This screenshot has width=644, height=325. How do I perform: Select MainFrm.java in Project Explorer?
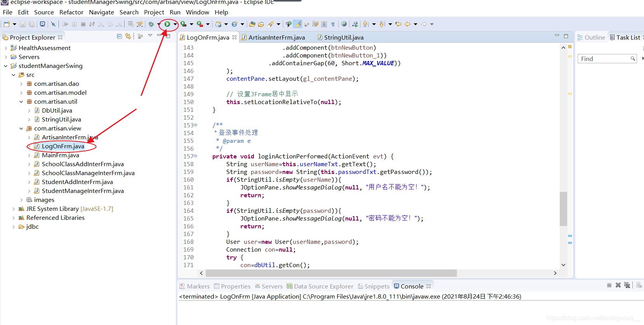pyautogui.click(x=60, y=155)
